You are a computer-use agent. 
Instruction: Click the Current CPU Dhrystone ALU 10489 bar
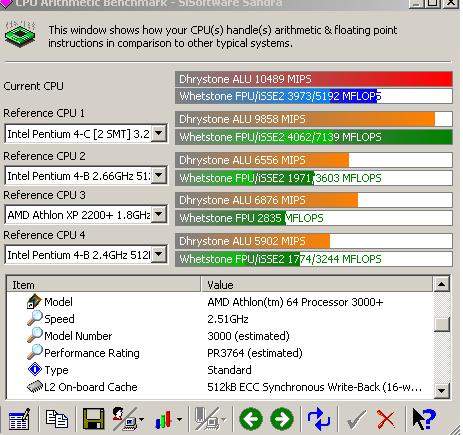[x=314, y=79]
